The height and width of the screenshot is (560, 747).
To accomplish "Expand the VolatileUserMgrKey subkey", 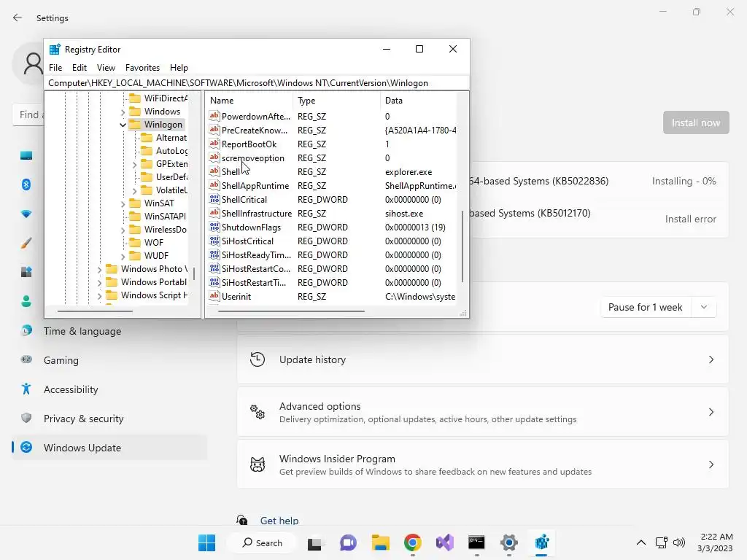I will click(x=134, y=190).
